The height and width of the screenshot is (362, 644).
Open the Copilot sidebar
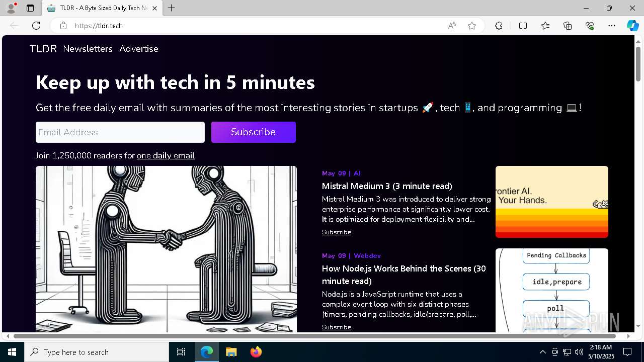click(632, 26)
